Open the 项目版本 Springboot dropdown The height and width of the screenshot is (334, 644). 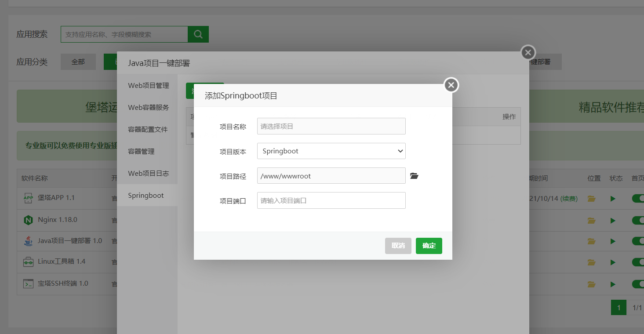tap(331, 151)
